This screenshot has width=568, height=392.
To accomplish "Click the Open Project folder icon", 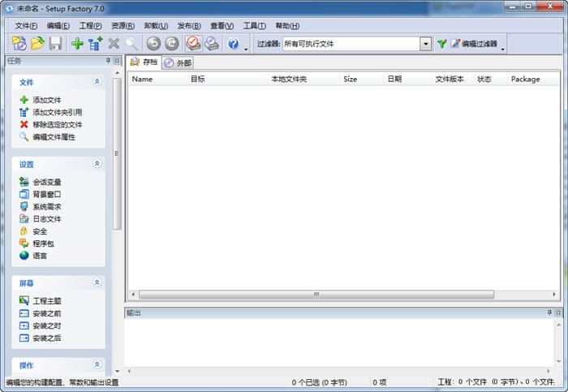I will [37, 44].
